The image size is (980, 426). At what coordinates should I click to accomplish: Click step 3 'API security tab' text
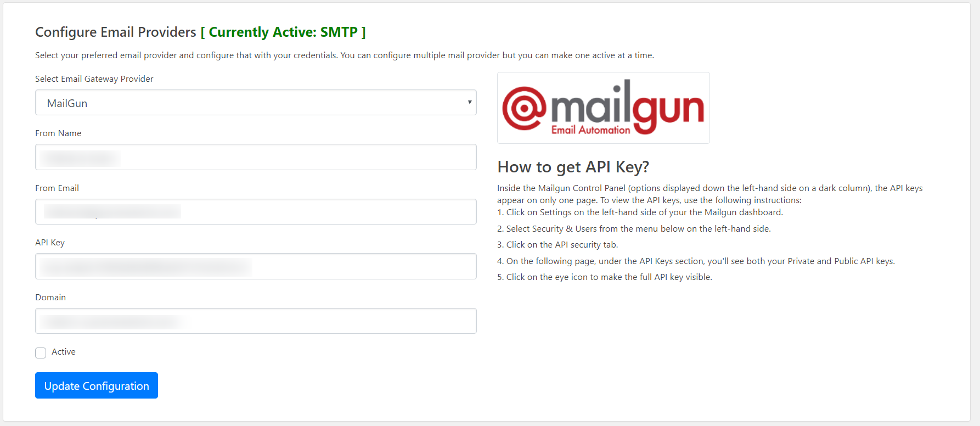click(x=557, y=245)
